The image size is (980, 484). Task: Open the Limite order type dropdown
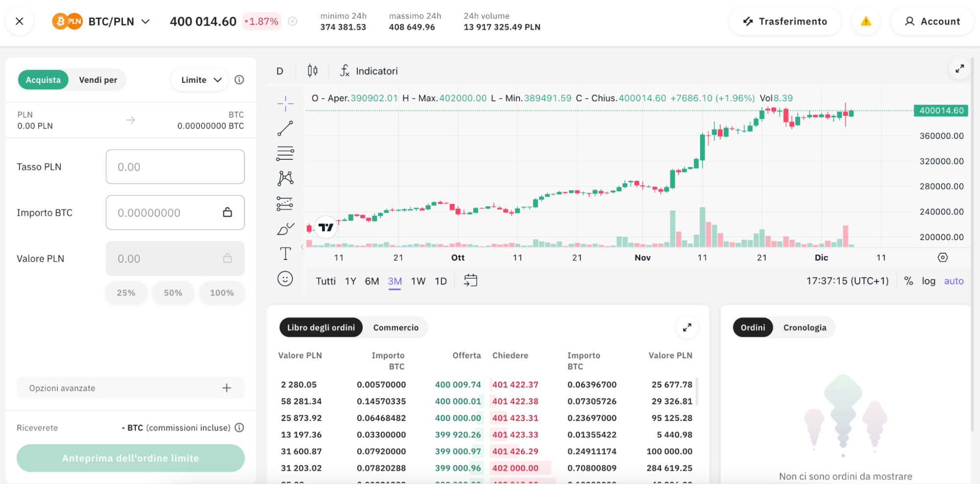point(201,80)
